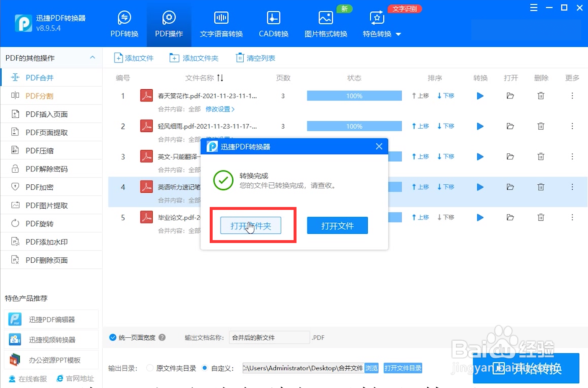Click 浏览 browse button
The width and height of the screenshot is (588, 388).
pos(372,368)
